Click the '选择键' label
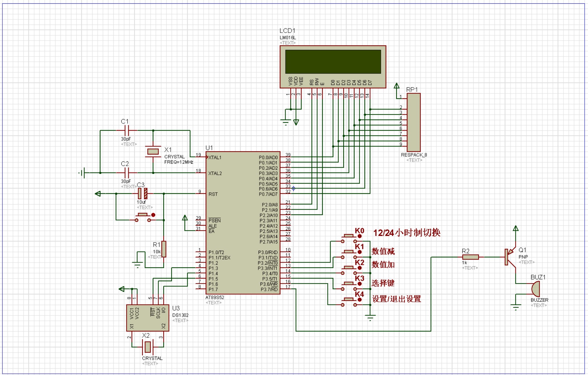 (383, 283)
